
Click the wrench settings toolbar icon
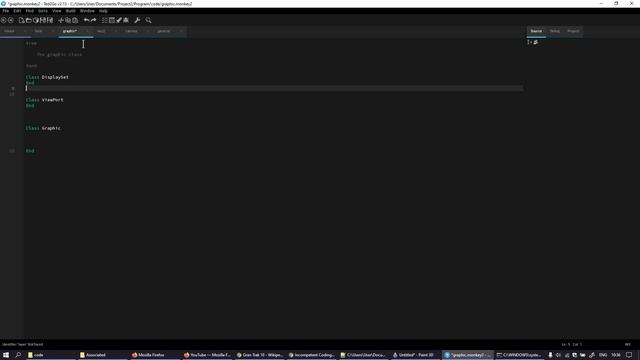click(137, 20)
